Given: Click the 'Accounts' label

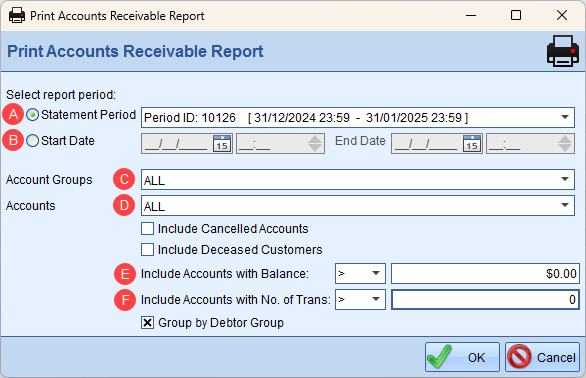Looking at the screenshot, I should [31, 206].
